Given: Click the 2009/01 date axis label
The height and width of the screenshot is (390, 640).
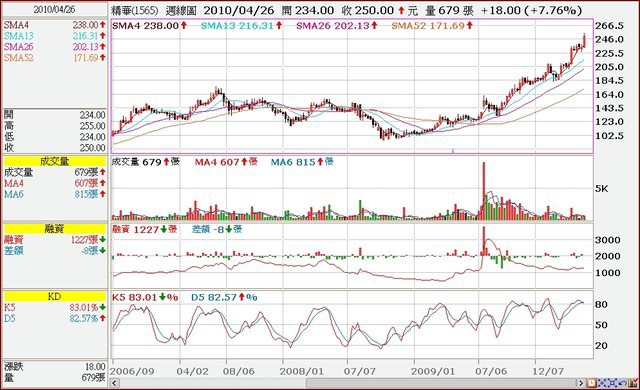Looking at the screenshot, I should (432, 371).
